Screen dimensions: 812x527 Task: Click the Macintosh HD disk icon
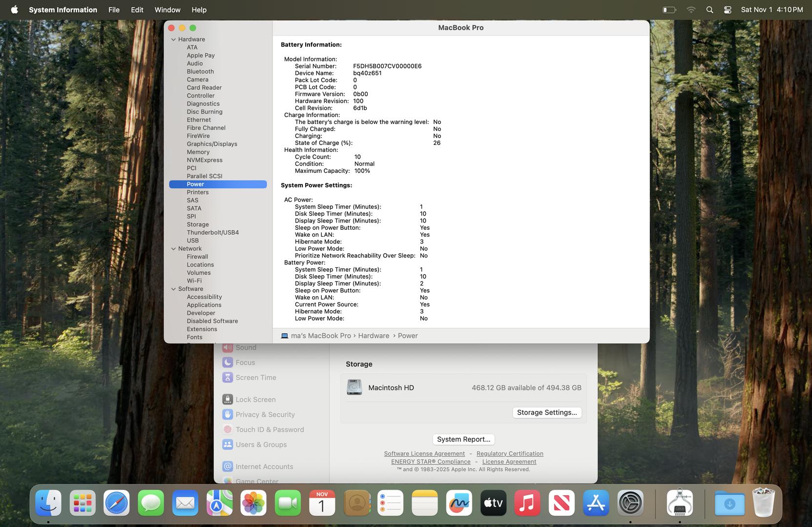(354, 387)
